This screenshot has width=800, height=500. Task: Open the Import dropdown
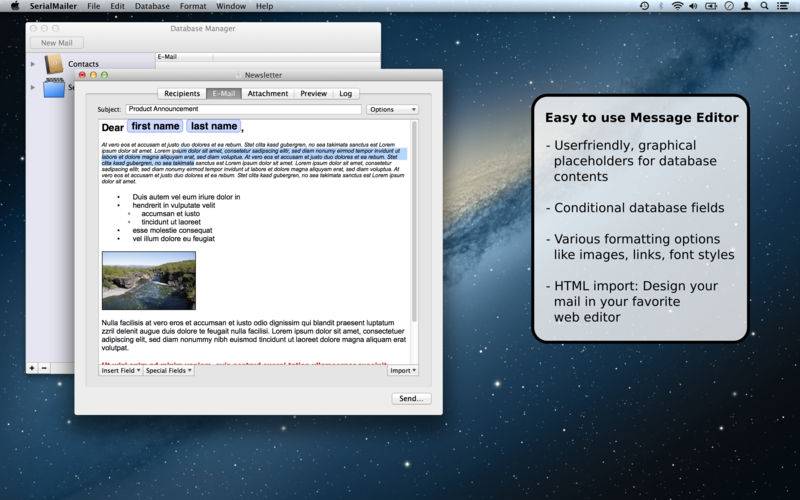click(x=403, y=371)
